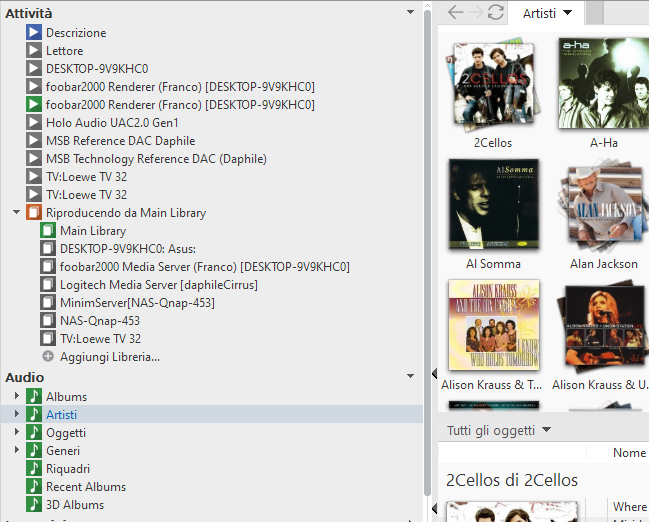This screenshot has height=522, width=649.
Task: Click the Logitech Media Server library icon
Action: coord(48,284)
